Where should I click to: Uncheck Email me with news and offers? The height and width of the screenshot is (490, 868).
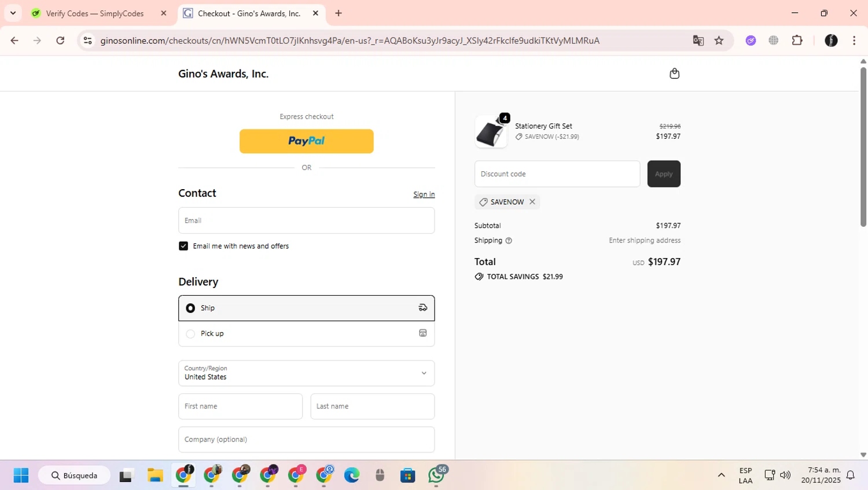183,246
